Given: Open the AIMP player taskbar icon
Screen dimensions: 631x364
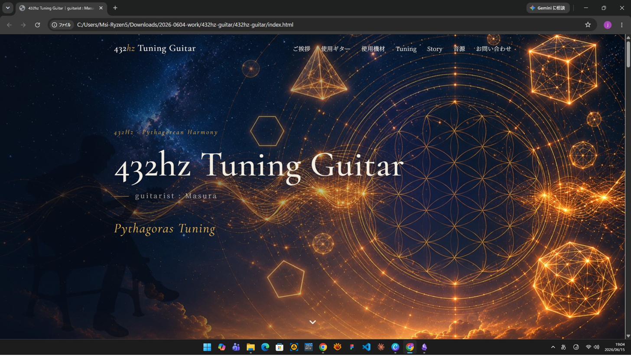Looking at the screenshot, I should tap(294, 347).
